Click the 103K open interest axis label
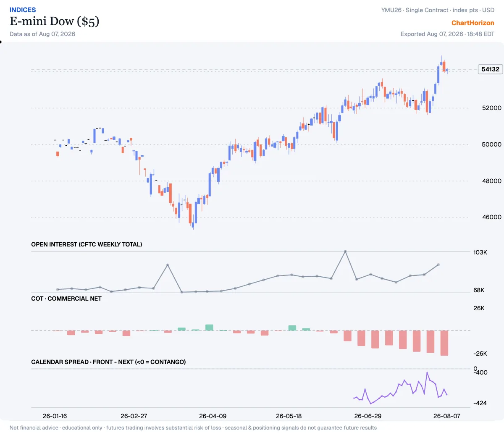 pos(480,252)
